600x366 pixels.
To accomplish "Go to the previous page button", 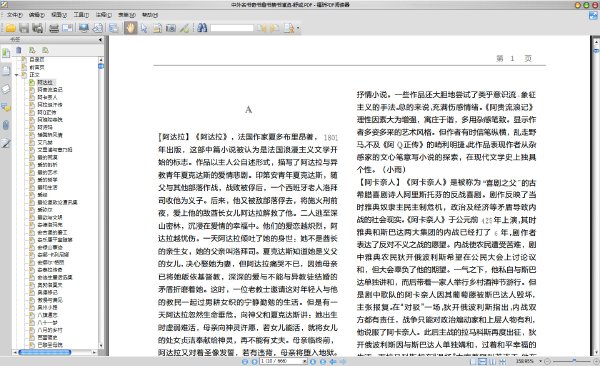I will coord(254,361).
